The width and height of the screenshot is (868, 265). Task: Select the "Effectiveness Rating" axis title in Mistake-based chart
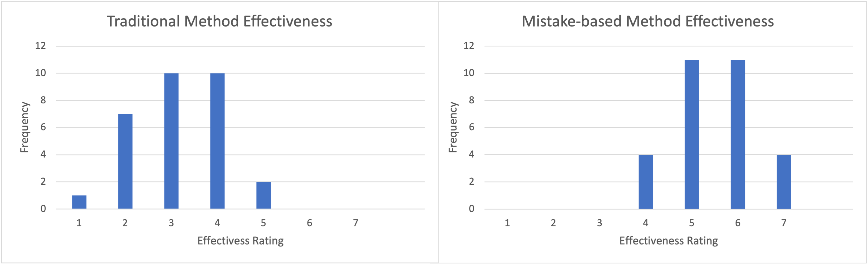tap(669, 241)
